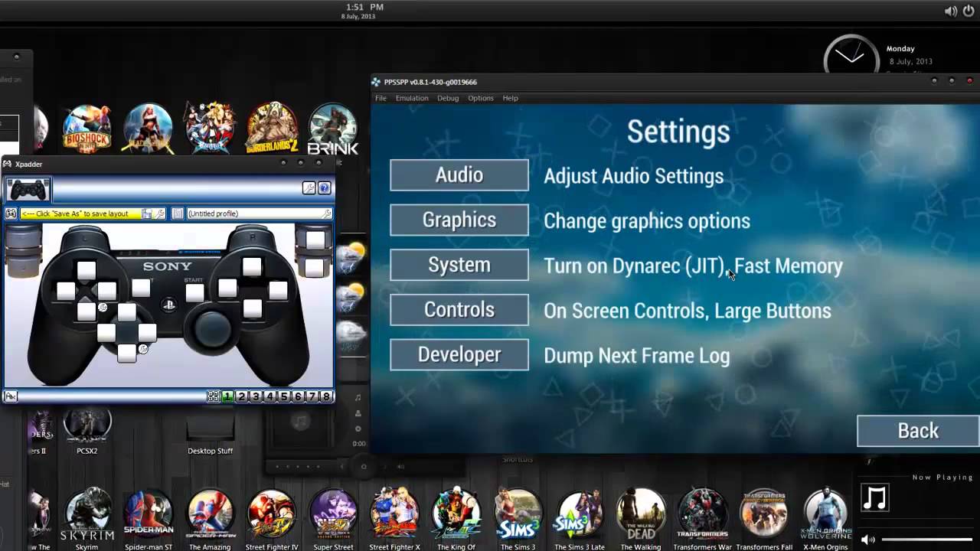Viewport: 980px width, 551px height.
Task: Launch The King Of desktop icon
Action: coord(456,518)
